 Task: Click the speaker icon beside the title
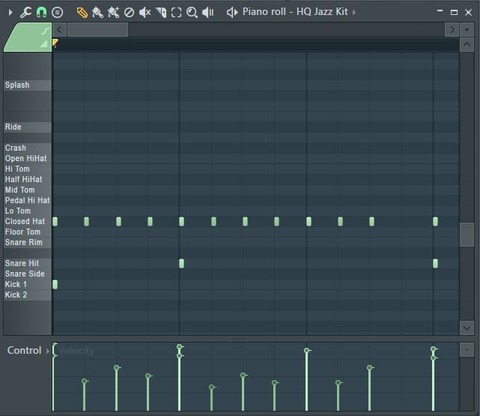tap(232, 12)
